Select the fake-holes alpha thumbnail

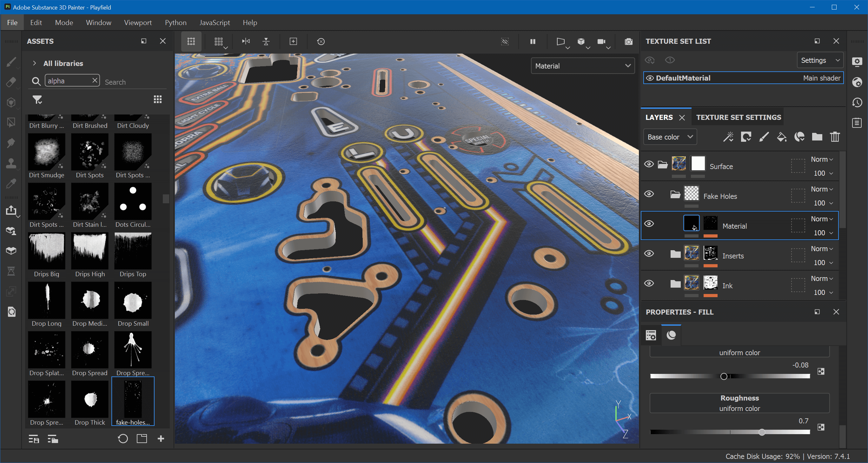point(133,402)
